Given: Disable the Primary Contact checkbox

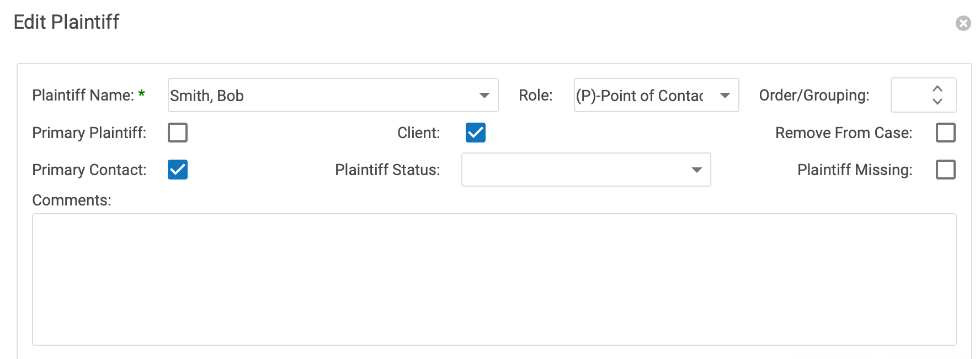Looking at the screenshot, I should (x=178, y=170).
